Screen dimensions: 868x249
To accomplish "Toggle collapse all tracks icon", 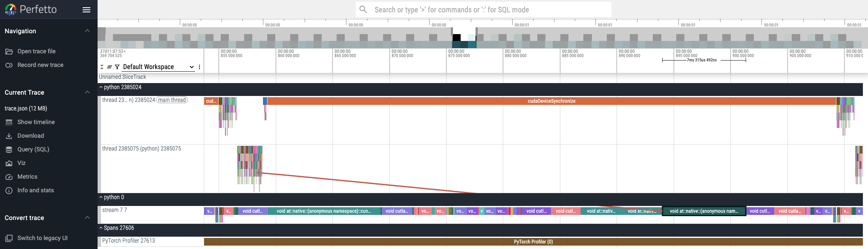I will (x=102, y=67).
